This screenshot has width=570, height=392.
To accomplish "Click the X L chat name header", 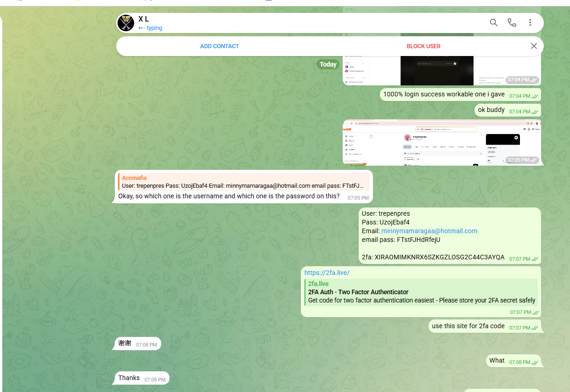I will (143, 19).
